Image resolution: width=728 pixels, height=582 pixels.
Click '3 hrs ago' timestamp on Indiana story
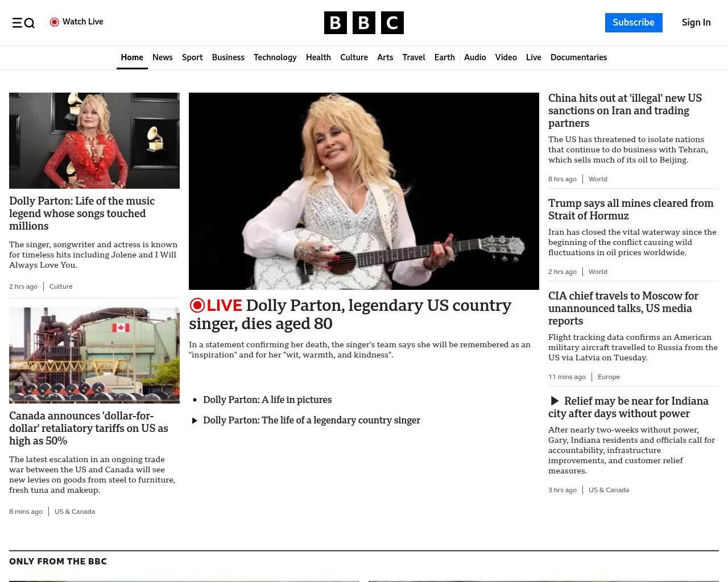click(x=562, y=490)
